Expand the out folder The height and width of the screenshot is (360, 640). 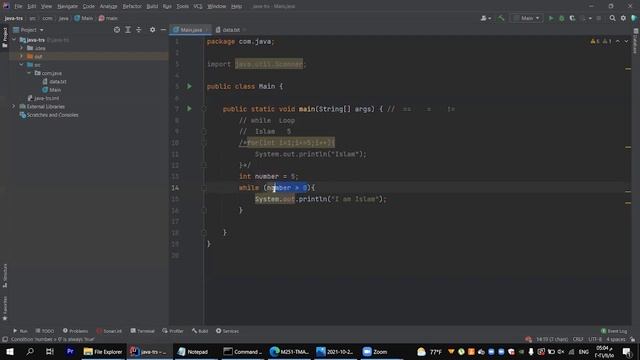(x=22, y=56)
